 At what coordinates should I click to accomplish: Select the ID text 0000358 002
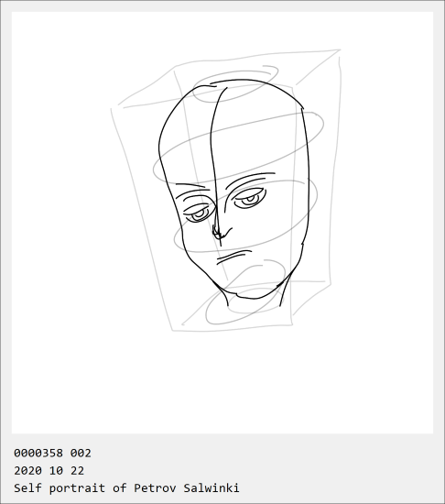[x=52, y=453]
